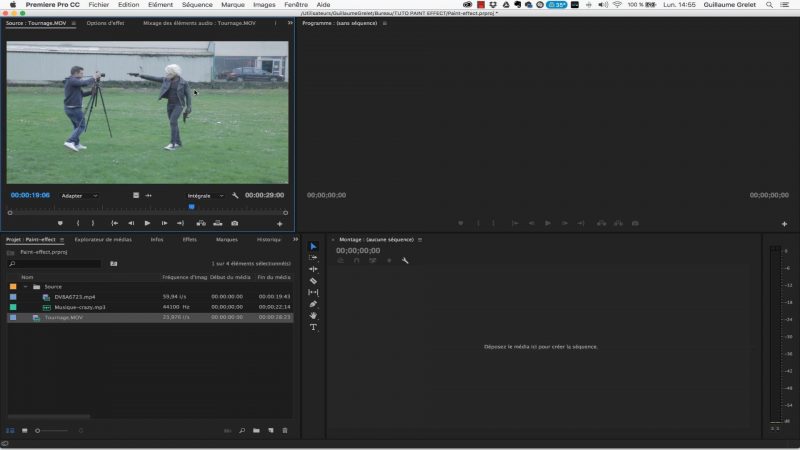Open the Montage panel menu
The image size is (800, 450).
420,240
